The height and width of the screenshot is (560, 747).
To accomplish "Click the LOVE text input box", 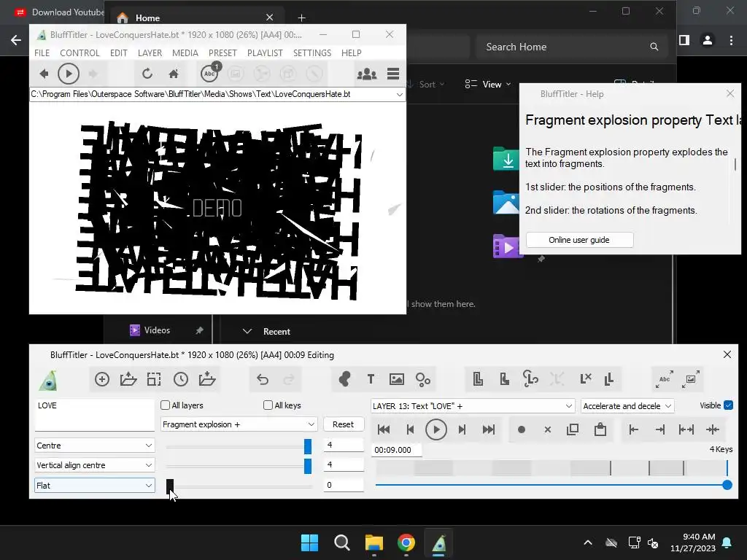I will [x=94, y=415].
